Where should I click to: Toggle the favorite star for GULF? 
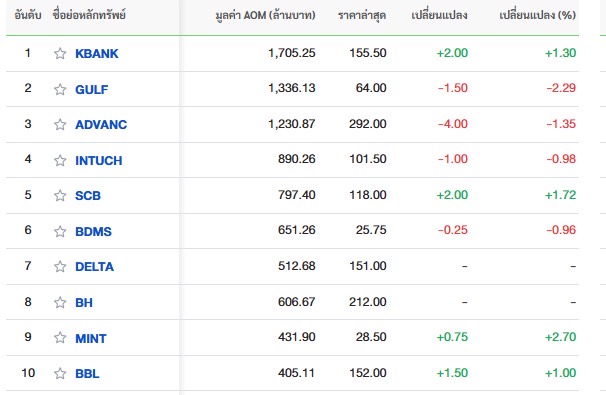[x=60, y=89]
